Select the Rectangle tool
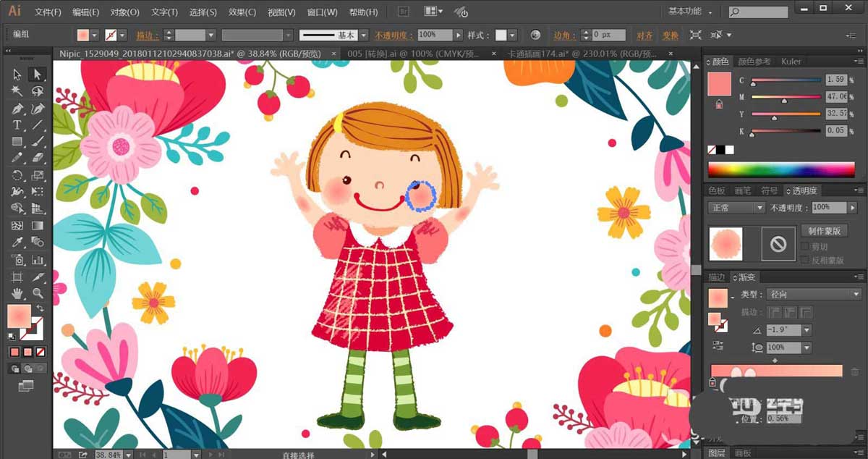Image resolution: width=868 pixels, height=459 pixels. (x=17, y=142)
